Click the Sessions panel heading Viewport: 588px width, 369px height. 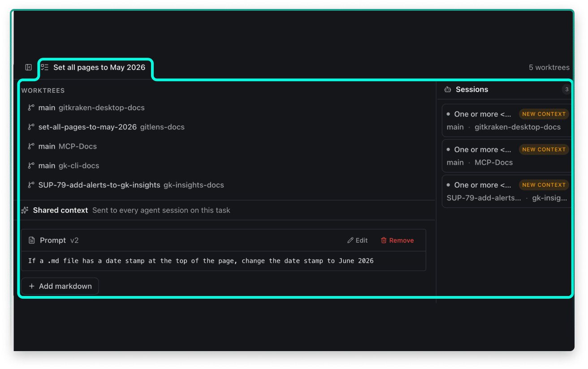(472, 90)
